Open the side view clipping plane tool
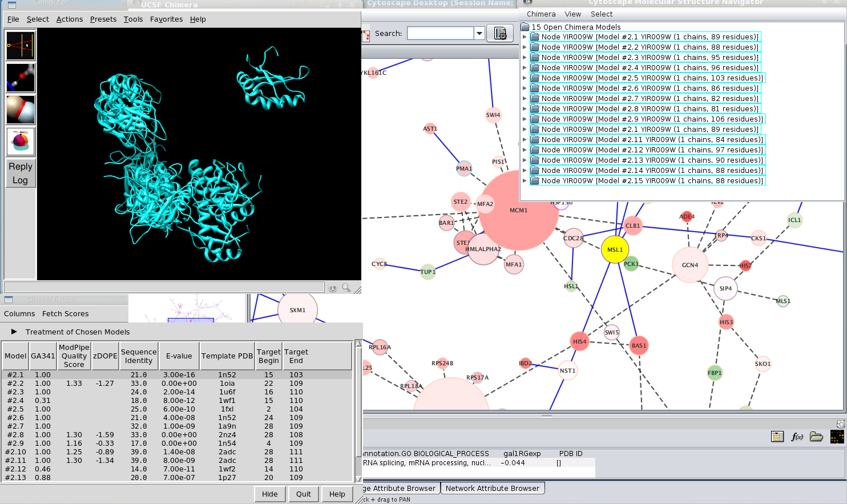 tap(21, 46)
